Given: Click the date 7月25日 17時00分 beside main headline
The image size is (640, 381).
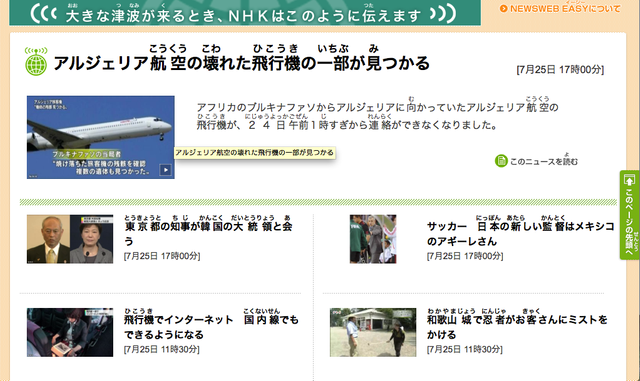Looking at the screenshot, I should tap(560, 70).
